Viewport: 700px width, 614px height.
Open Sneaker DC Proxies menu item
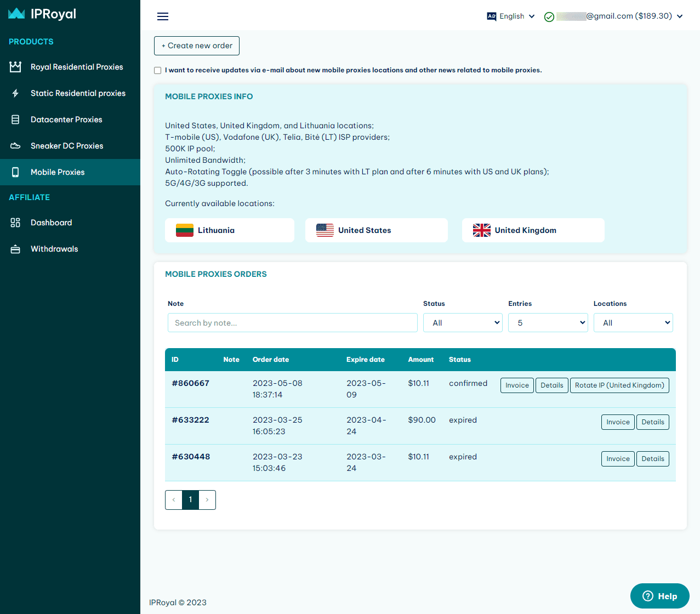click(x=70, y=146)
